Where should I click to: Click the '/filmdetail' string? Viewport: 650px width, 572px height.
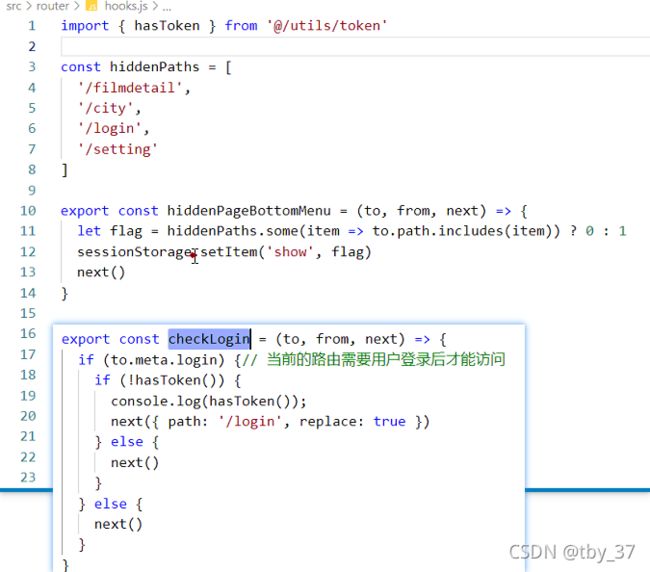click(x=130, y=88)
